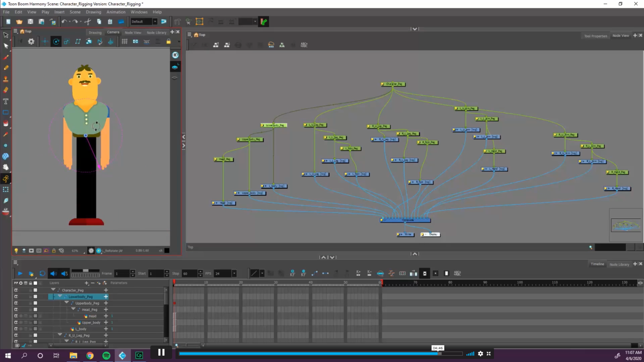
Task: Select the Eraser tool
Action: click(x=6, y=90)
